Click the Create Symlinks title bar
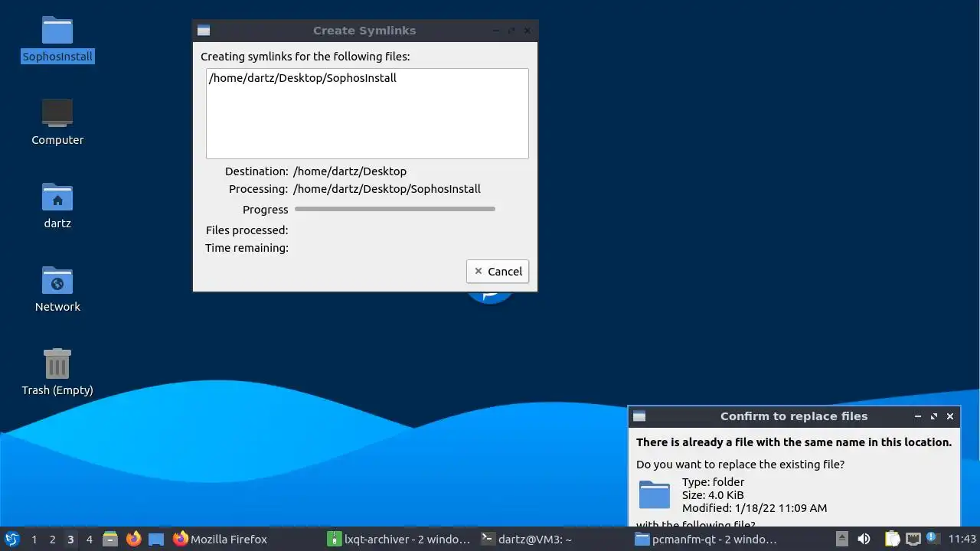The height and width of the screenshot is (551, 980). [364, 31]
